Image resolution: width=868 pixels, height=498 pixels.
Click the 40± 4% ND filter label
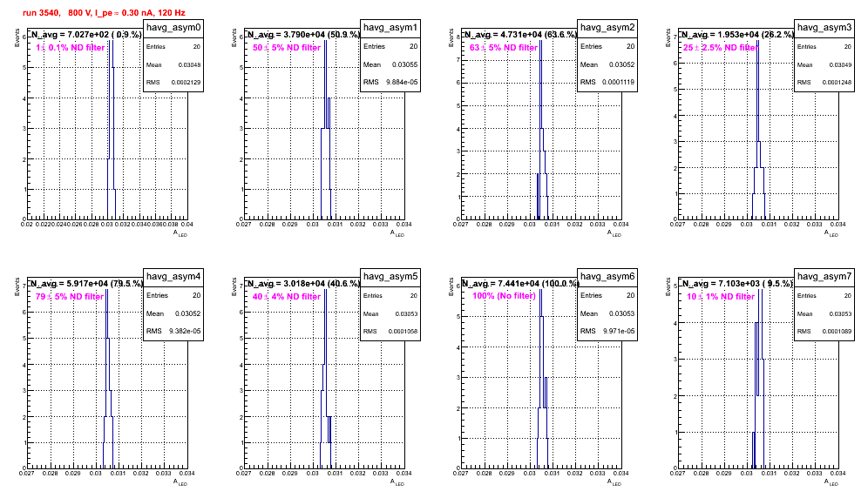pos(287,297)
